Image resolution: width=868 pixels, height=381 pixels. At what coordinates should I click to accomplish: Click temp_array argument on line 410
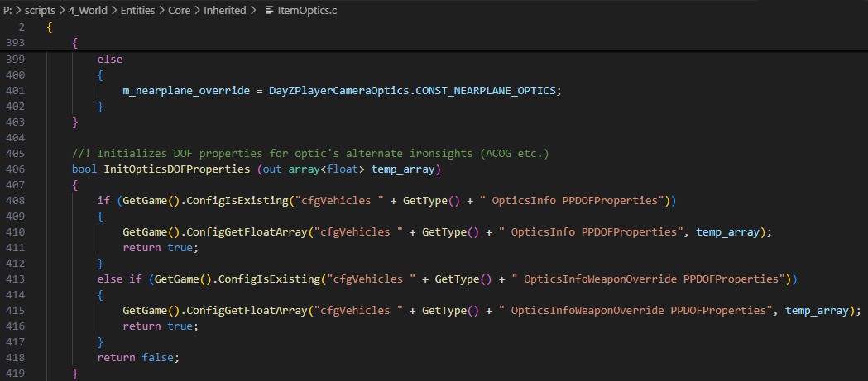(x=727, y=232)
